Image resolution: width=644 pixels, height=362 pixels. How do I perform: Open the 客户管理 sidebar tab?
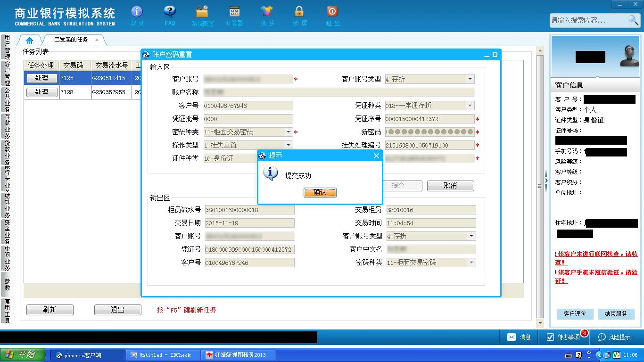[x=7, y=73]
